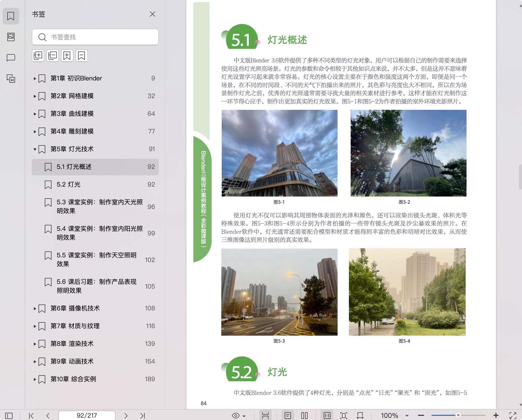Go to the next page
This screenshot has width=522, height=420.
[126, 416]
